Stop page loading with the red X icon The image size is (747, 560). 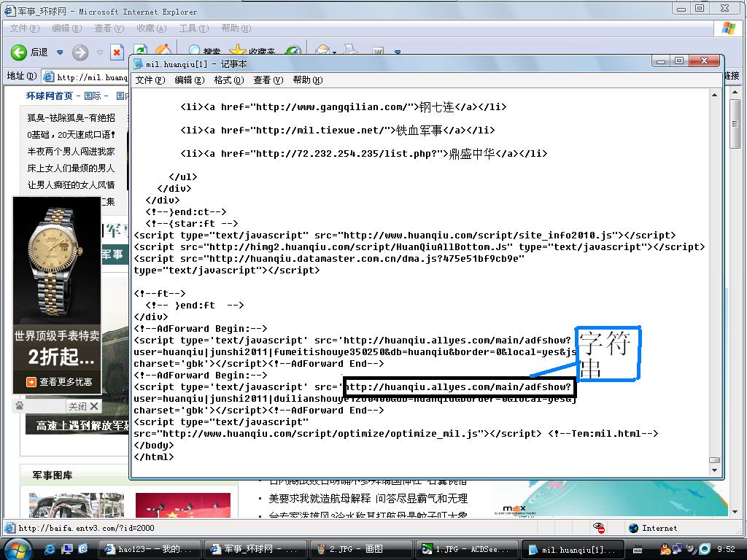[117, 52]
